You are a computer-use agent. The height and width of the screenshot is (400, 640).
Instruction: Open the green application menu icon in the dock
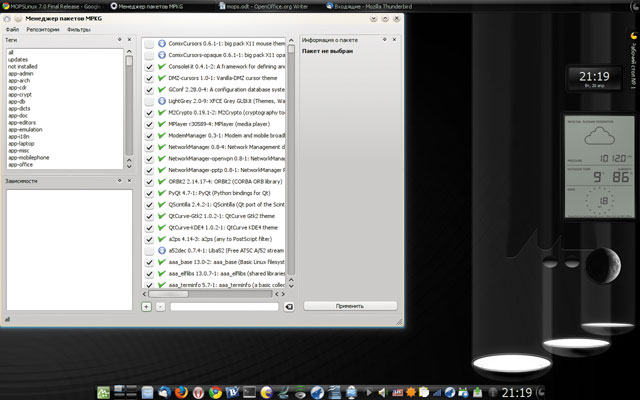coord(103,393)
